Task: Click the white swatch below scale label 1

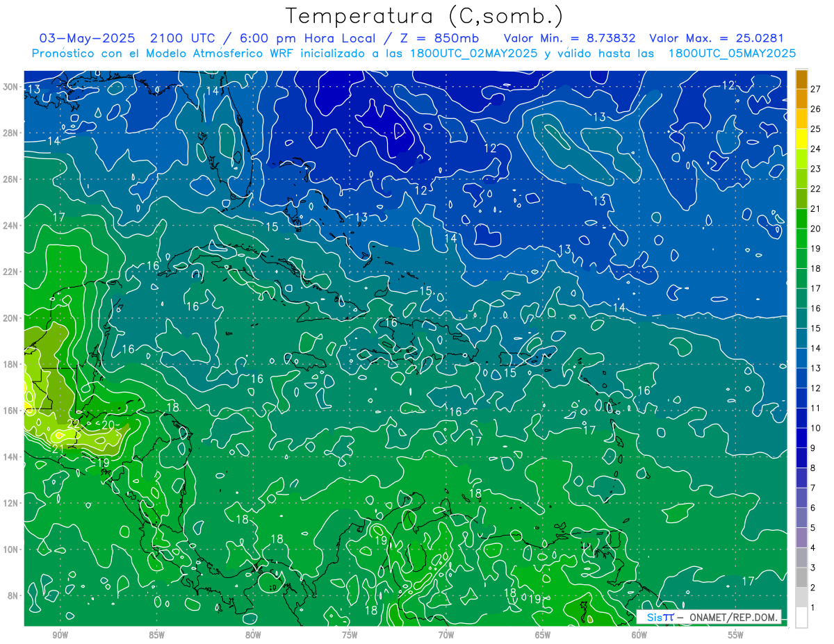Action: tap(801, 617)
